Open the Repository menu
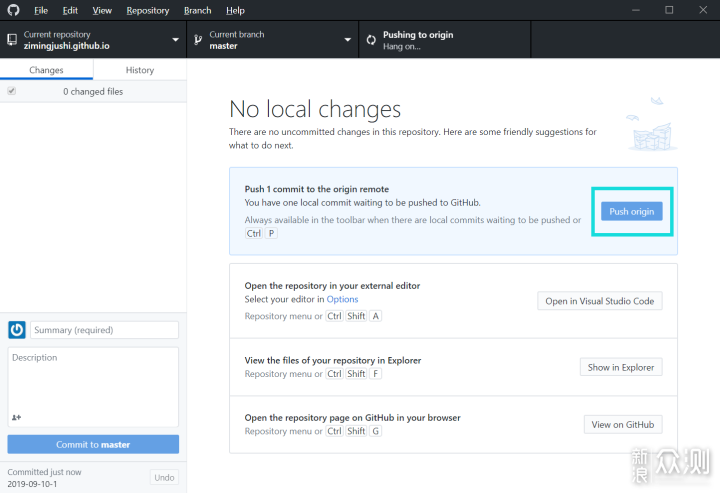The image size is (720, 493). point(147,10)
